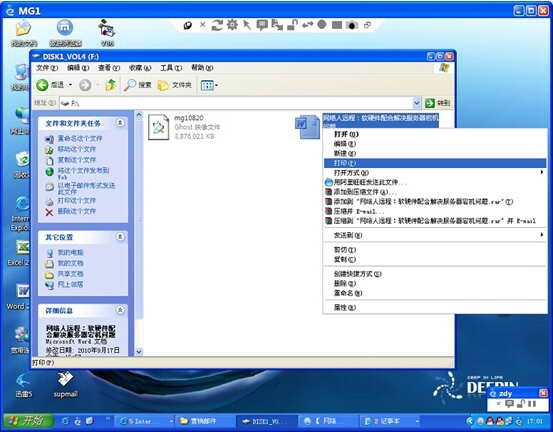The width and height of the screenshot is (553, 432).
Task: Click the padlock icon in remote toolbar
Action: tap(292, 25)
